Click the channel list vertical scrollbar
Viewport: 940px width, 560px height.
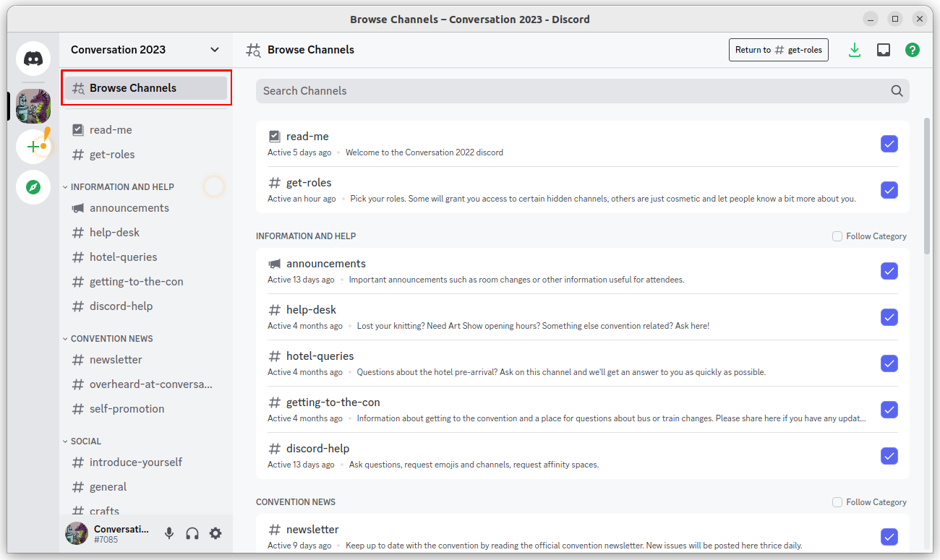click(927, 186)
